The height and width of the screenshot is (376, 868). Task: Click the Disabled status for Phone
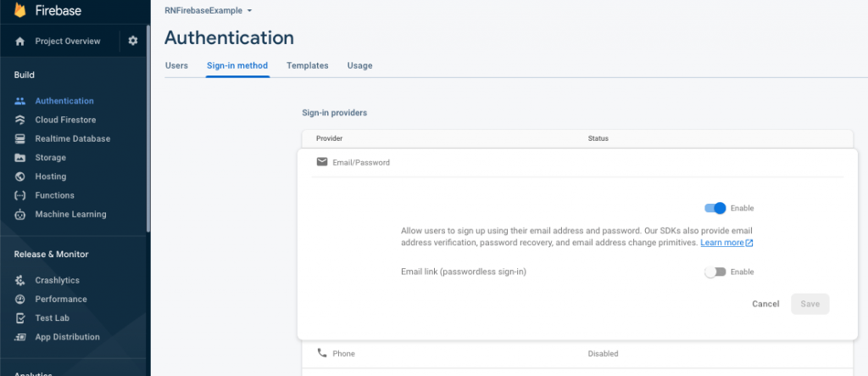603,353
